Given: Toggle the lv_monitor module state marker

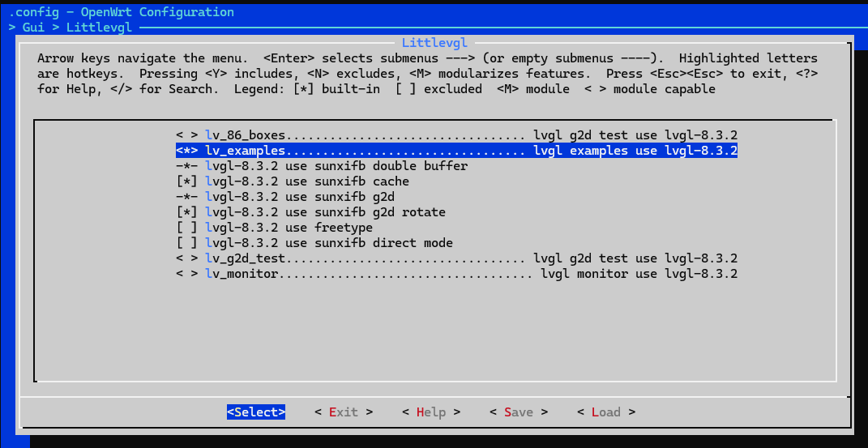Looking at the screenshot, I should (186, 274).
